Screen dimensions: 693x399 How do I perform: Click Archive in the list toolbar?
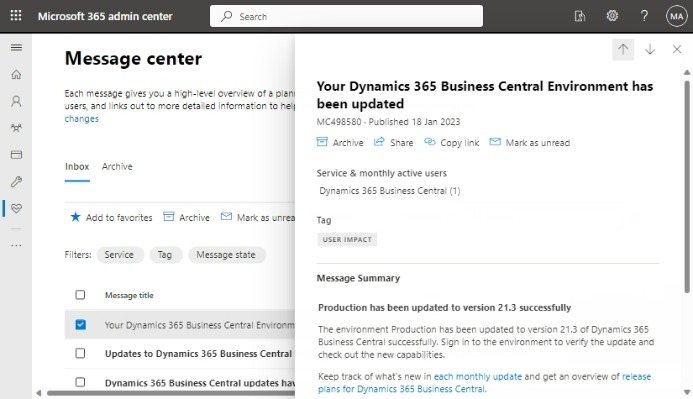186,217
